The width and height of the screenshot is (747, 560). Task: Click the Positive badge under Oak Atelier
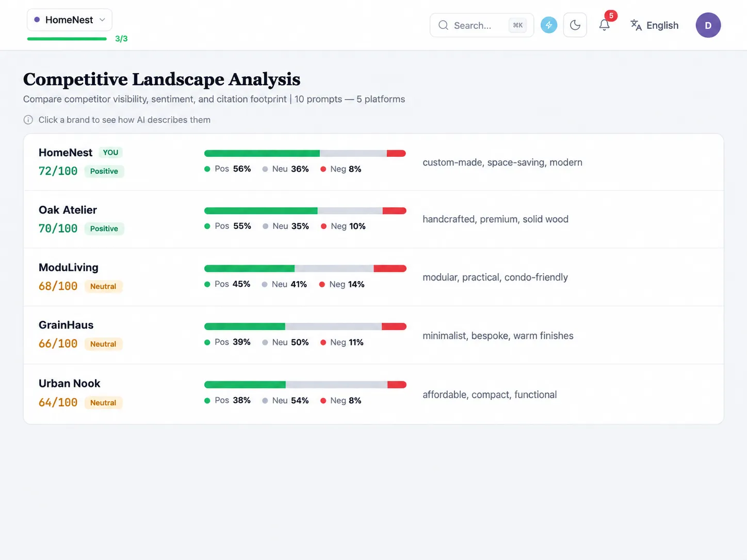pos(104,228)
